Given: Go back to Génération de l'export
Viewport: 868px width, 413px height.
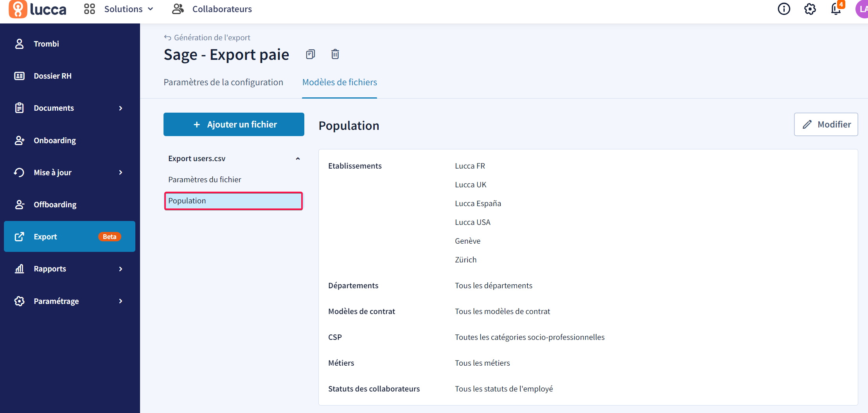Looking at the screenshot, I should 212,38.
